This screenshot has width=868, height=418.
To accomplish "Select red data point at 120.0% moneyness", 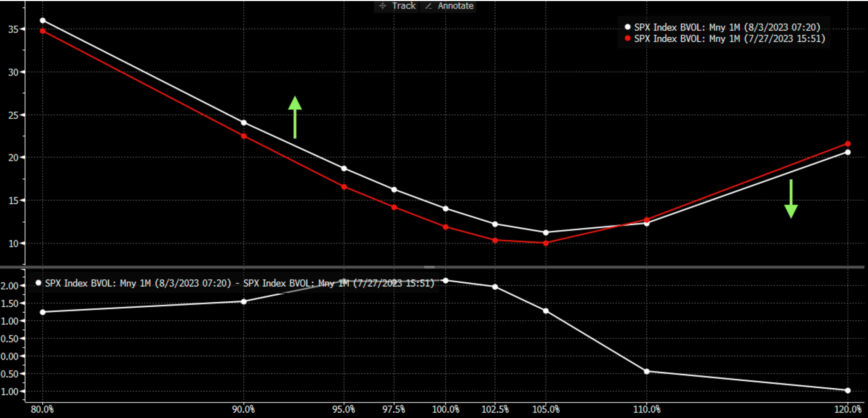I will tap(848, 144).
